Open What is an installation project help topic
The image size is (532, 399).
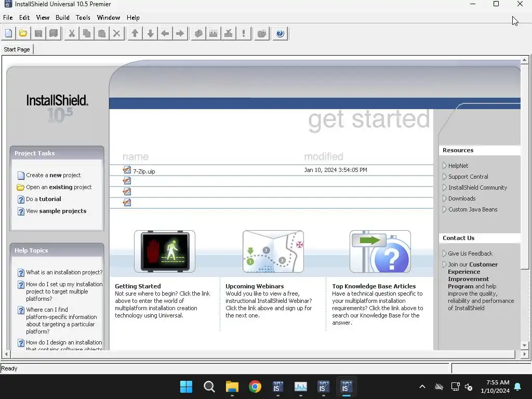pos(64,272)
